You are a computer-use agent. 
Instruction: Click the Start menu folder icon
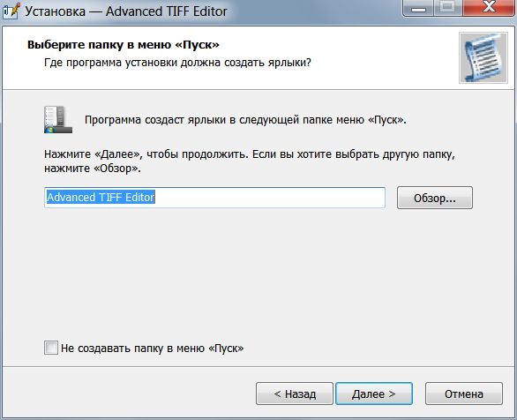(x=58, y=120)
